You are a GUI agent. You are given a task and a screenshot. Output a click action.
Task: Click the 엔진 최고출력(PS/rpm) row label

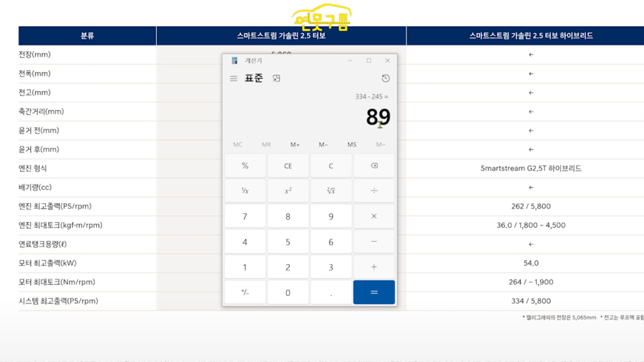click(55, 206)
